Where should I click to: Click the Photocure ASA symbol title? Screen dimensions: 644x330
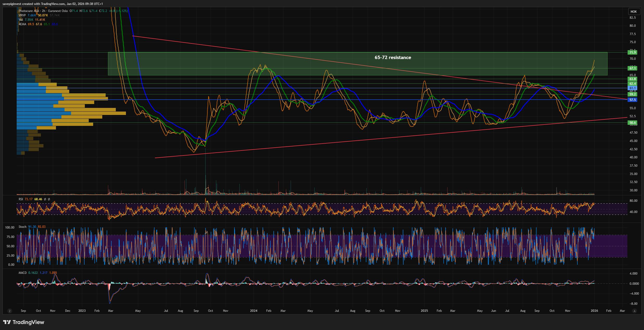click(x=29, y=11)
